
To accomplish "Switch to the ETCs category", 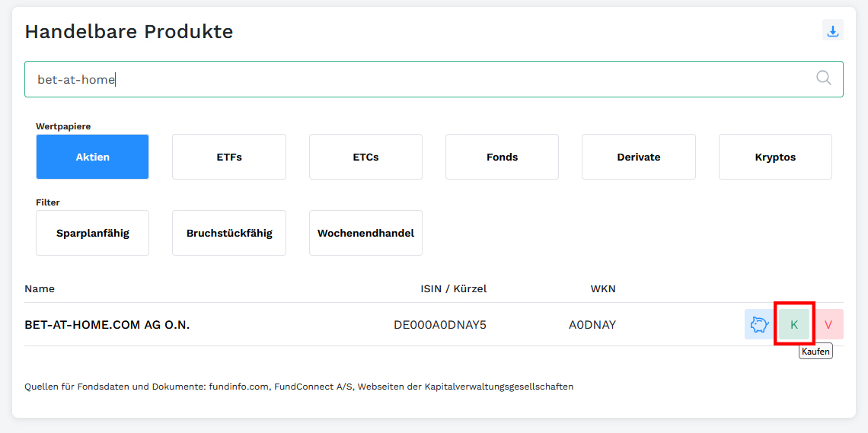I will coord(365,157).
